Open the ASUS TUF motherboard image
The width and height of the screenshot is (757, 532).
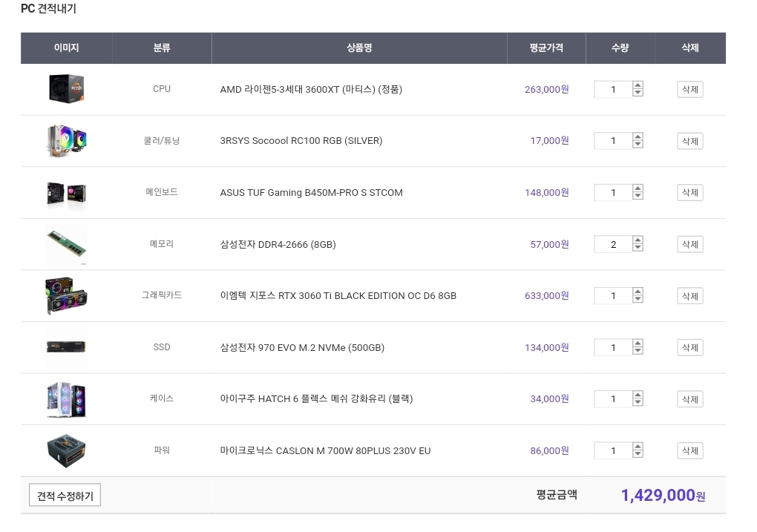(67, 192)
